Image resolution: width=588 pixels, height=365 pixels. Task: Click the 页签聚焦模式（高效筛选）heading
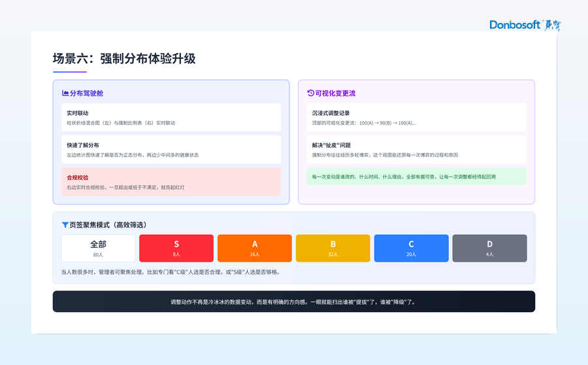coord(108,225)
